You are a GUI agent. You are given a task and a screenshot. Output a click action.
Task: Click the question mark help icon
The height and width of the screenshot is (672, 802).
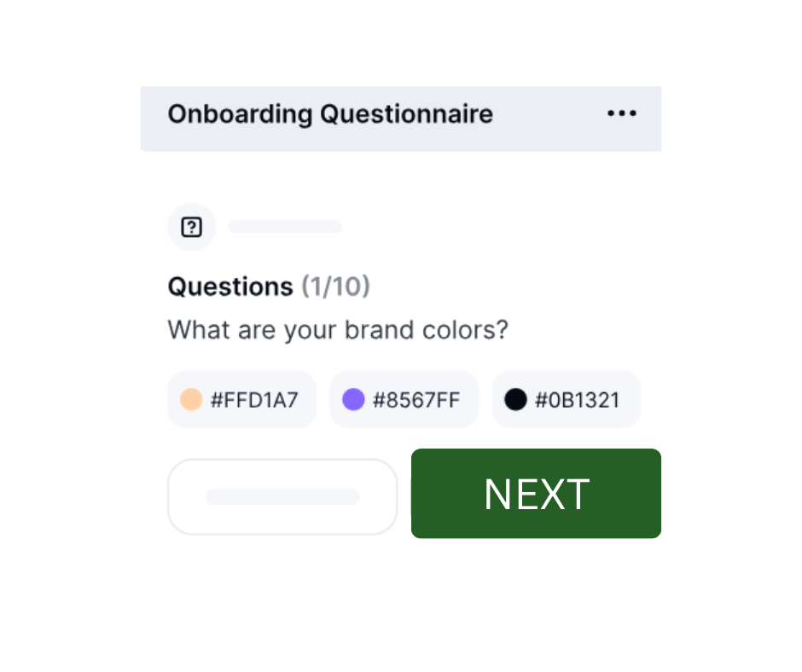click(x=192, y=227)
